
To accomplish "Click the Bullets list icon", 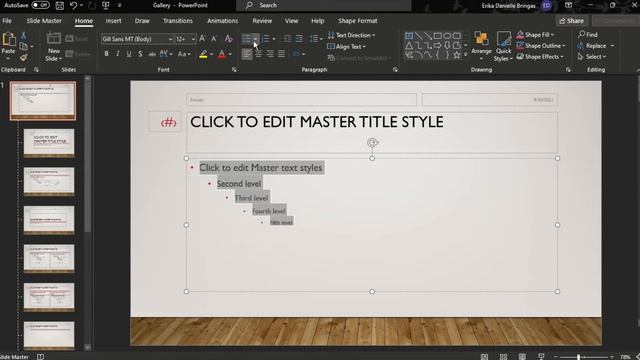I will click(x=246, y=39).
